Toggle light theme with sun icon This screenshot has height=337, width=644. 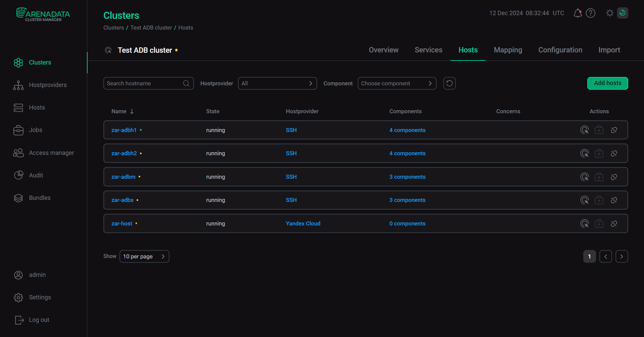coord(609,13)
